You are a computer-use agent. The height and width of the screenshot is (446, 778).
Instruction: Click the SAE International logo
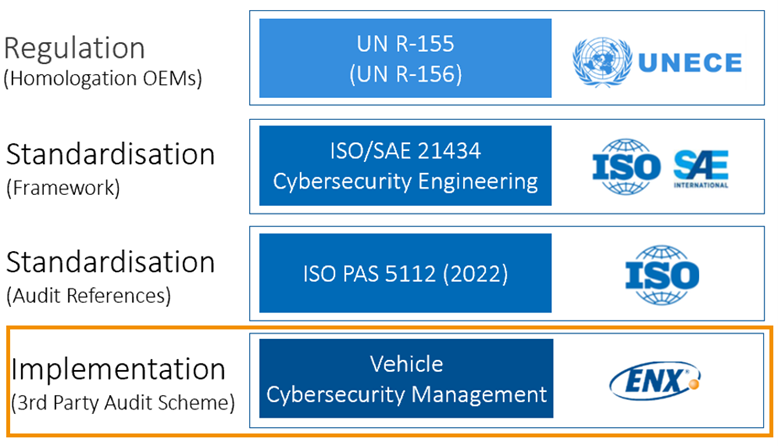(x=701, y=169)
